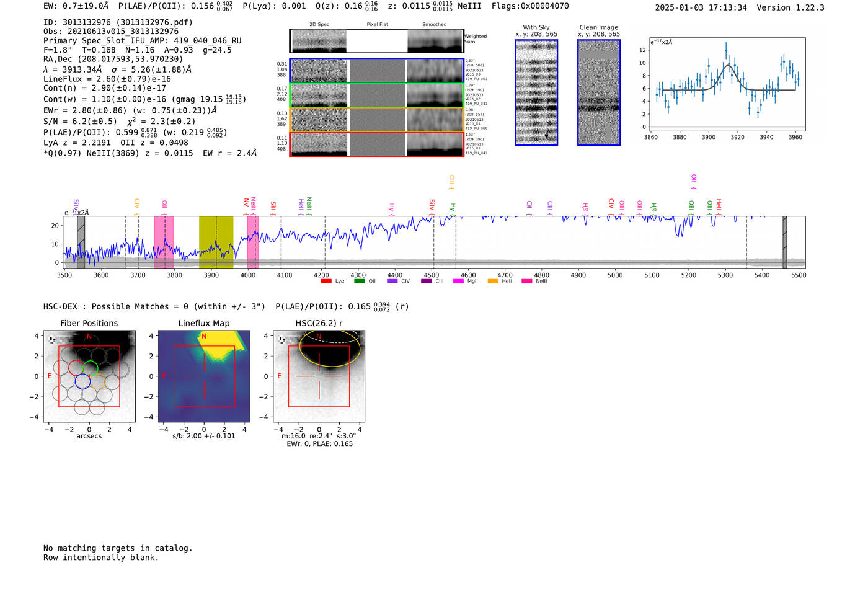Select the CIV legend swatch

(x=392, y=282)
